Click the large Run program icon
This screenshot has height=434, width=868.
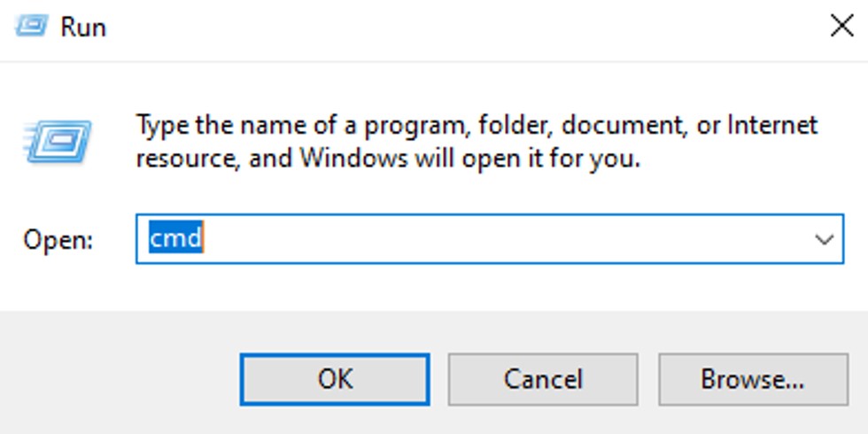pos(58,143)
